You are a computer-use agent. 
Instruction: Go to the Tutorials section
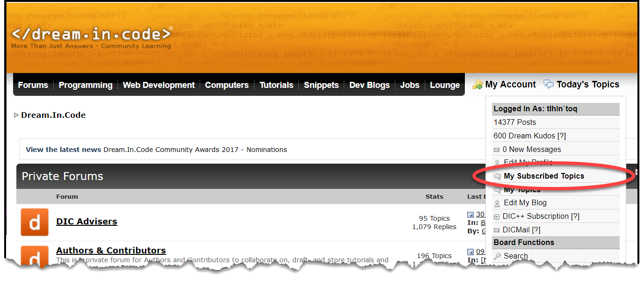tap(276, 85)
